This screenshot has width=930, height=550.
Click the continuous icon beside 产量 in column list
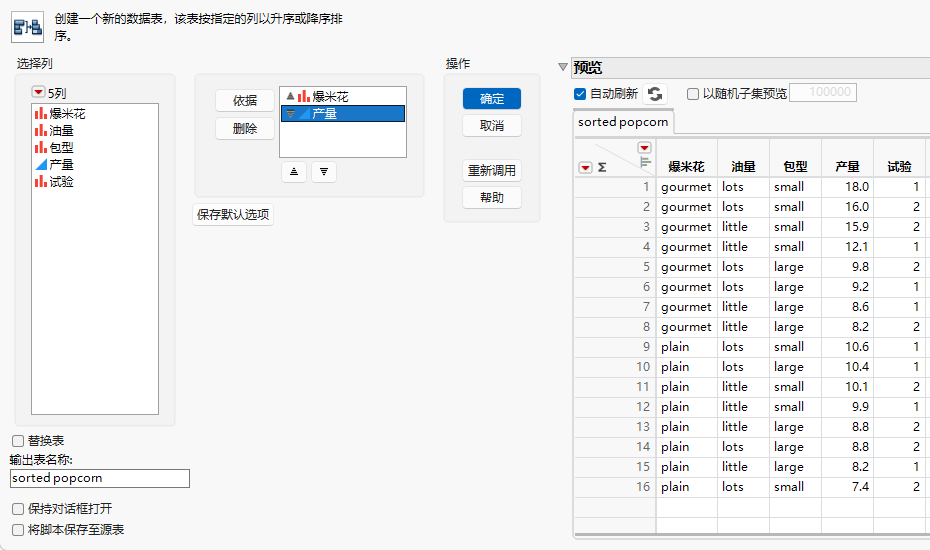tap(41, 164)
